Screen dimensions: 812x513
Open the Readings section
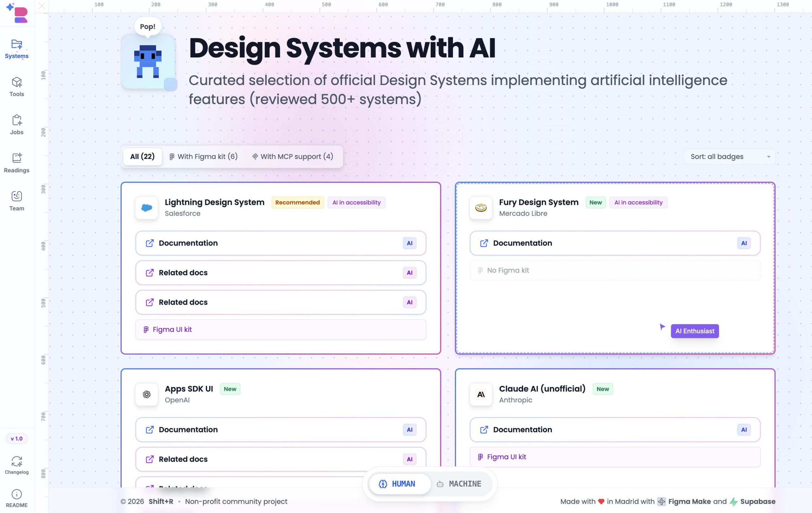click(16, 163)
